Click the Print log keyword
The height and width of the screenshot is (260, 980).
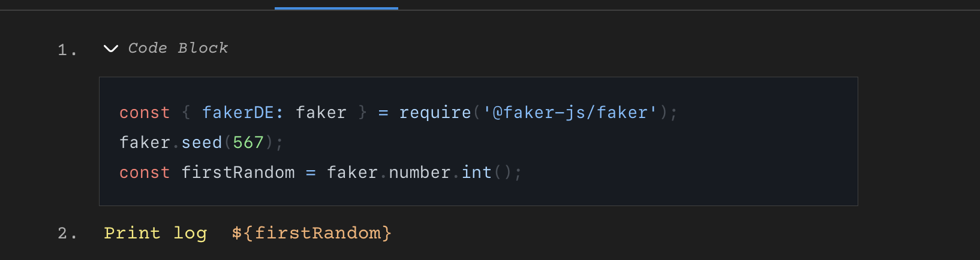(155, 233)
